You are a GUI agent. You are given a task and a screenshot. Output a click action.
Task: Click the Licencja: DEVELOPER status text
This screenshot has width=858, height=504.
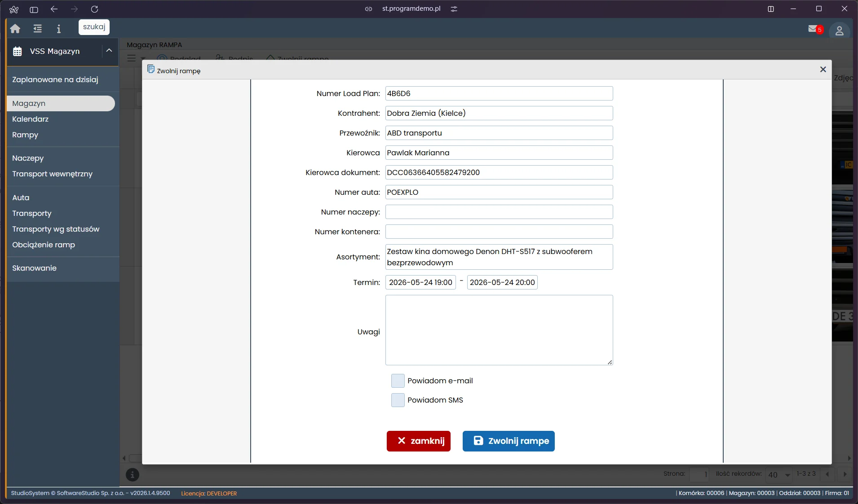pyautogui.click(x=209, y=493)
